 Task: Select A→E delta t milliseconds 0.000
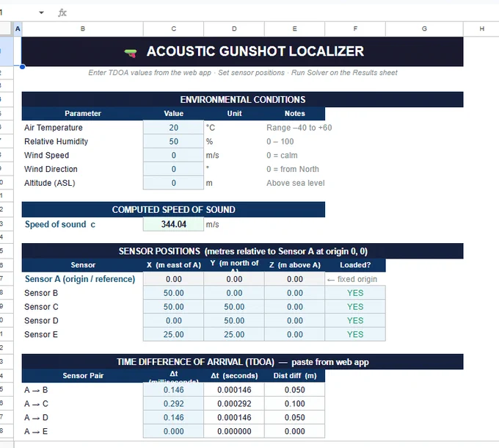click(x=173, y=431)
